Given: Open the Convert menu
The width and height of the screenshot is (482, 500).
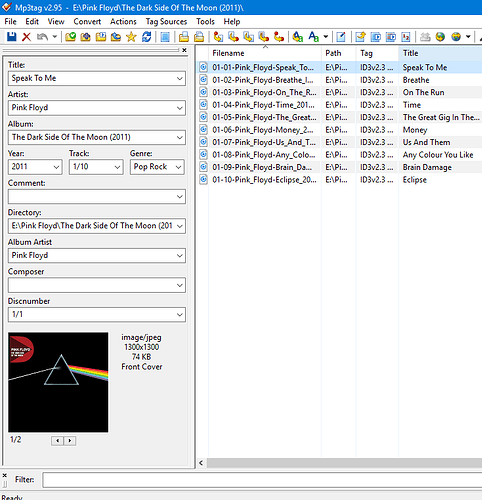Looking at the screenshot, I should (x=87, y=22).
